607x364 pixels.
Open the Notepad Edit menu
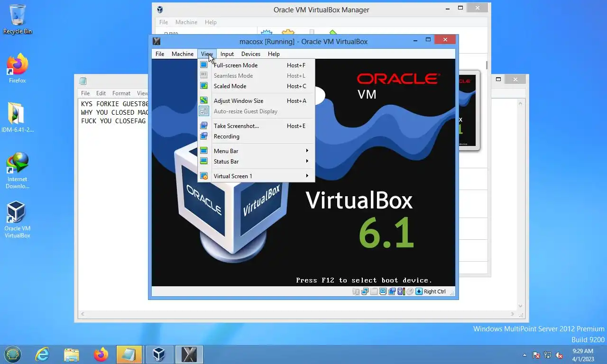click(x=101, y=93)
